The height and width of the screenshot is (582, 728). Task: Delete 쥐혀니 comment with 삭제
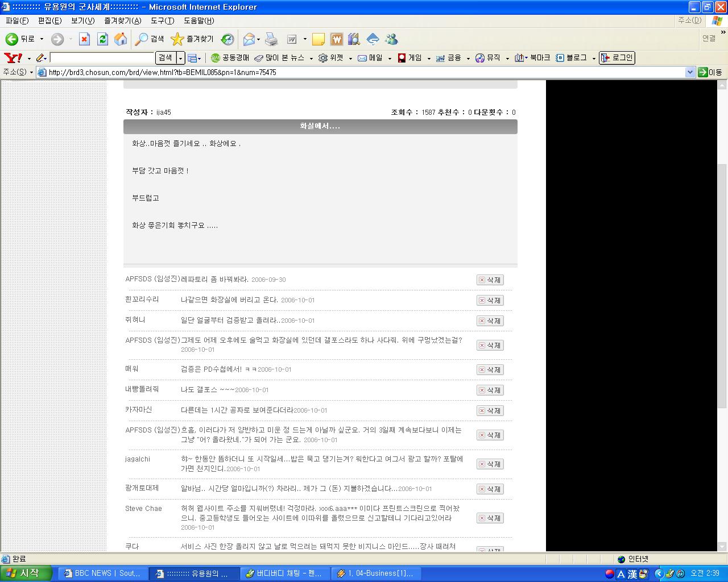click(490, 321)
